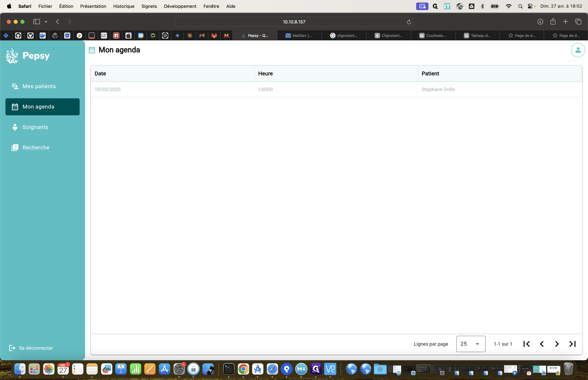588x380 pixels.
Task: Open the pinned Gemini sparkle tab
Action: (177, 36)
